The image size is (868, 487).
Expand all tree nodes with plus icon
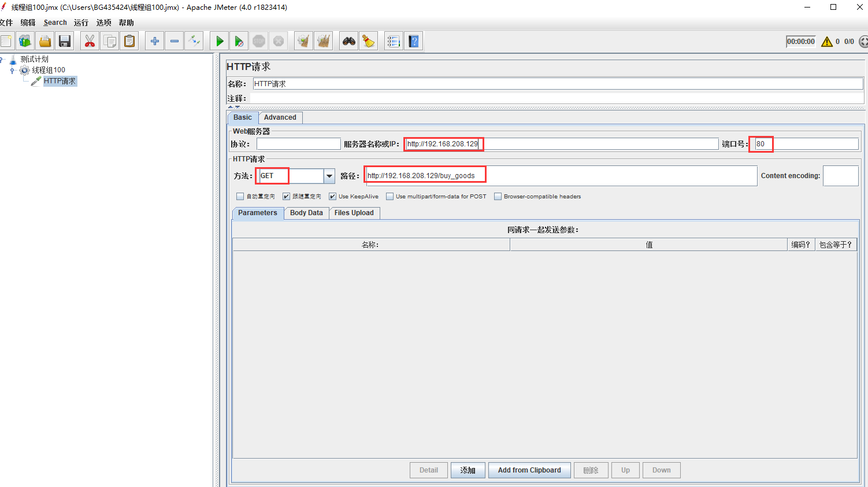(155, 41)
